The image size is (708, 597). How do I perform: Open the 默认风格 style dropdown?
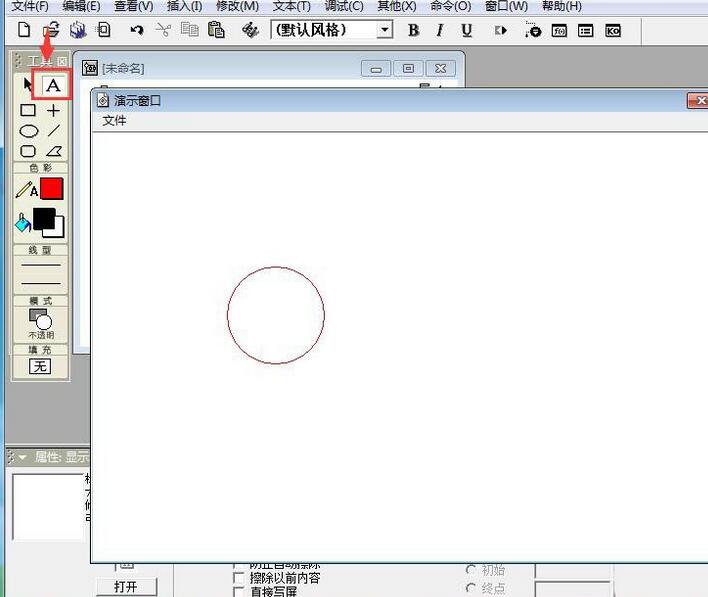385,30
